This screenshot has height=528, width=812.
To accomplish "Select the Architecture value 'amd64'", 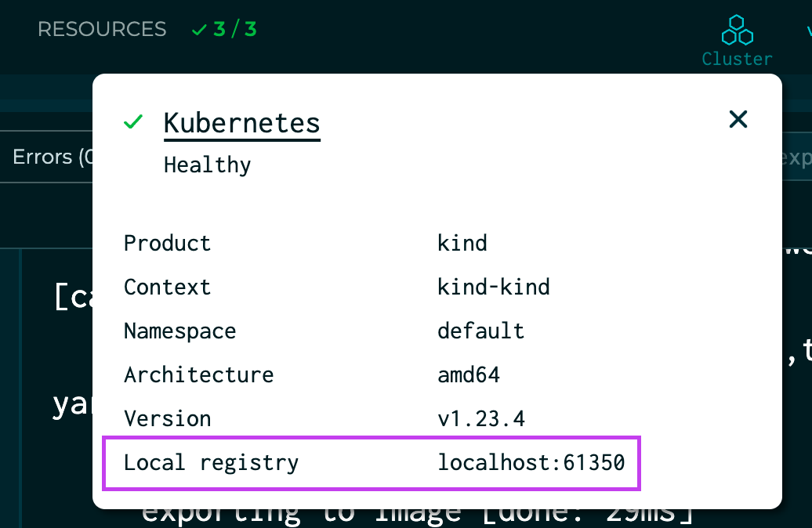I will pyautogui.click(x=469, y=374).
